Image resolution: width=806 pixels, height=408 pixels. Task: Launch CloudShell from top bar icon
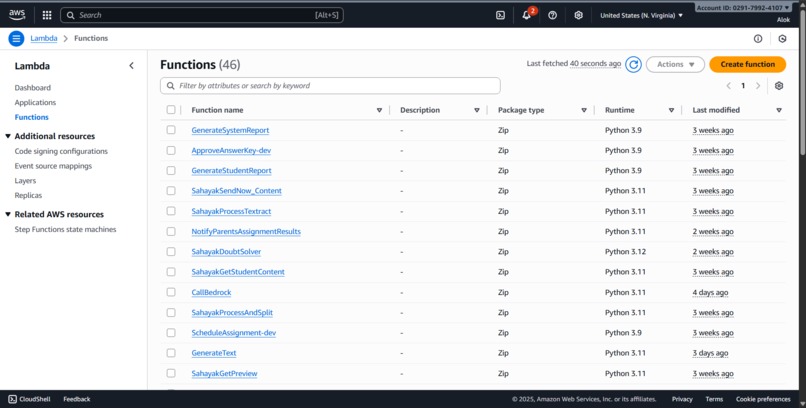(500, 15)
